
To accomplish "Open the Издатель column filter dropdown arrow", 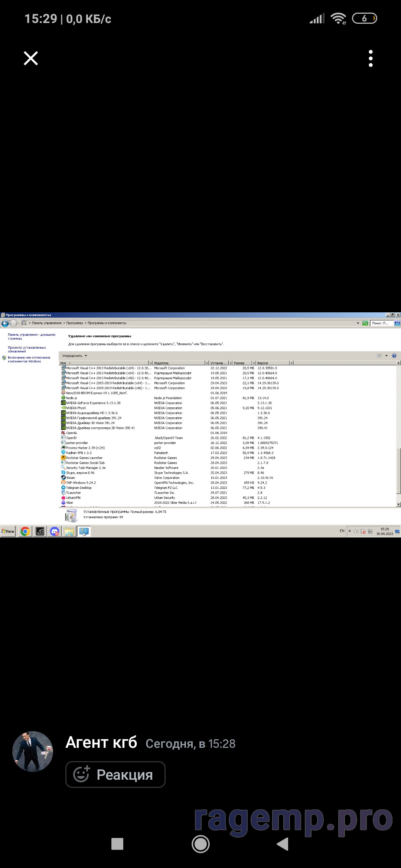I will click(x=207, y=363).
